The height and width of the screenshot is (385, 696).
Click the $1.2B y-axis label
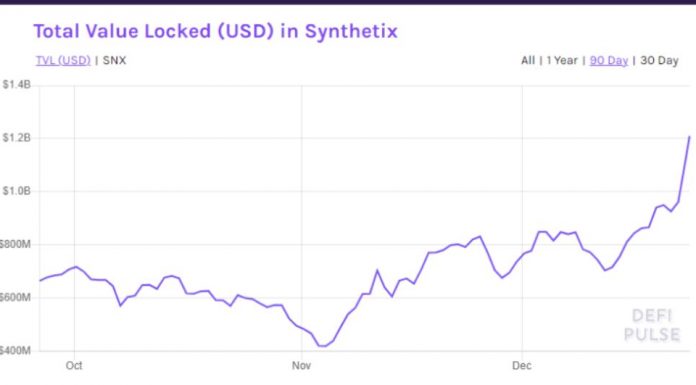[x=16, y=138]
